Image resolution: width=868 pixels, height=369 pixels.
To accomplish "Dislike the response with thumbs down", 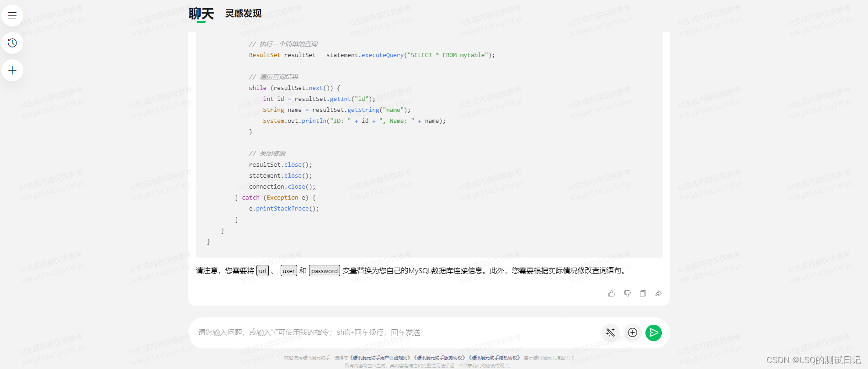I will [x=628, y=294].
